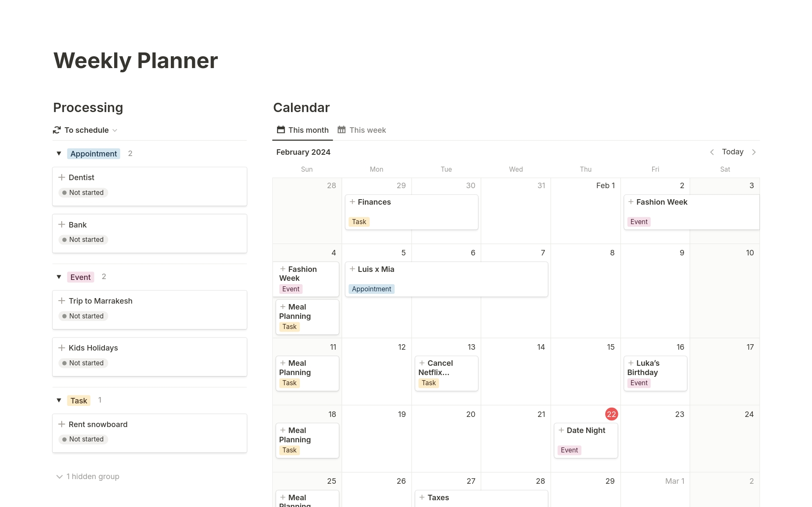Toggle the Task group collapse in Processing panel

(x=58, y=400)
